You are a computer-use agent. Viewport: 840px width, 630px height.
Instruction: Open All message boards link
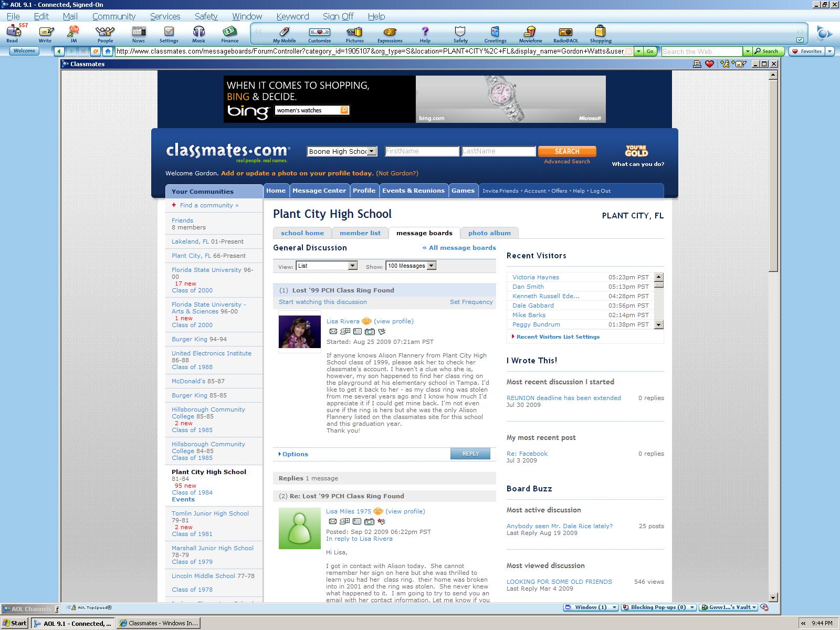[x=459, y=248]
